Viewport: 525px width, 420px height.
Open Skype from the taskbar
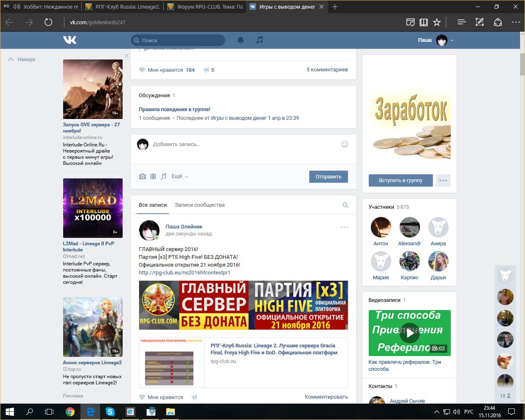click(110, 412)
